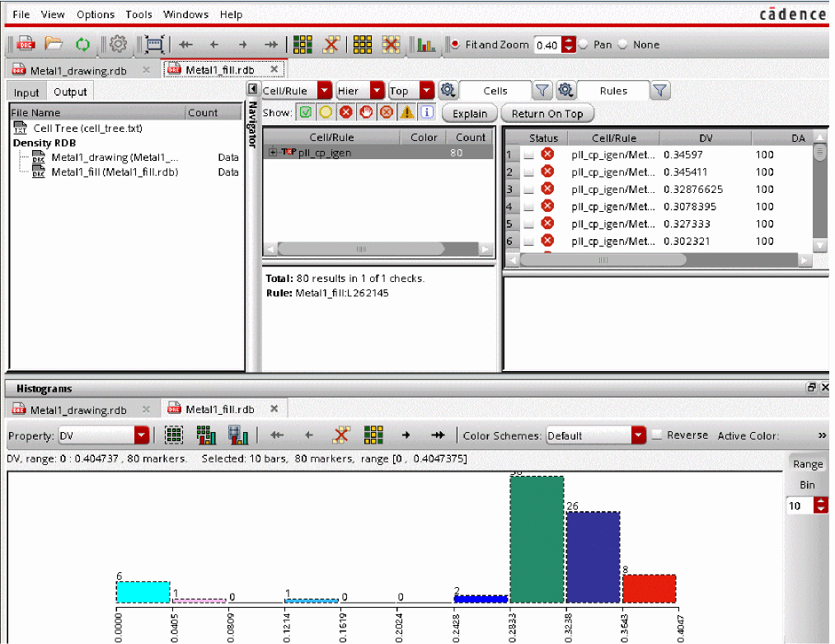
Task: Adjust the zoom factor 0.40 stepper
Action: click(569, 45)
